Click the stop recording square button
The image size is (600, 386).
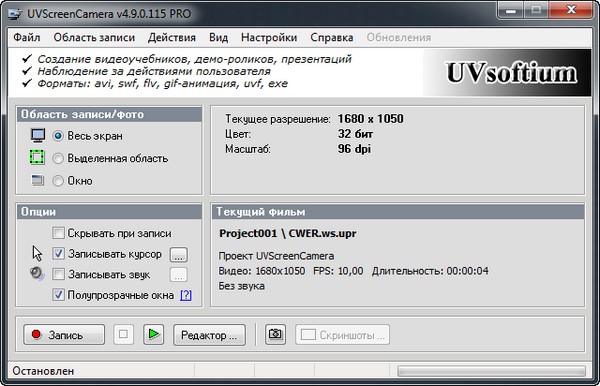(123, 334)
